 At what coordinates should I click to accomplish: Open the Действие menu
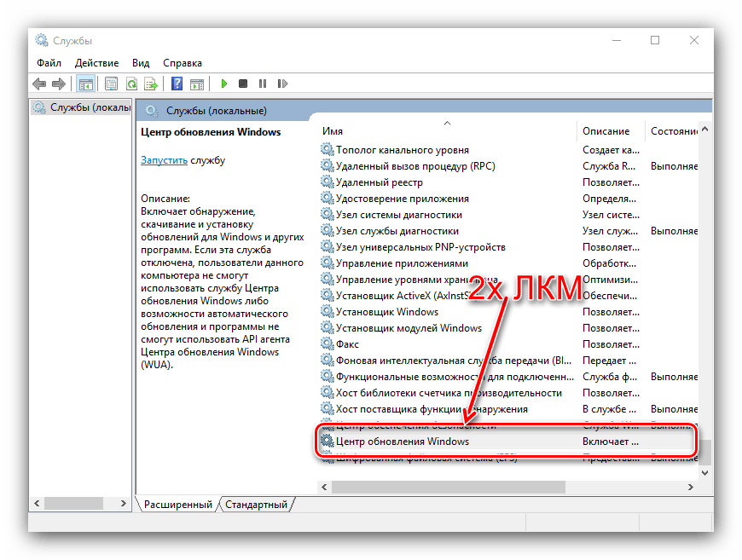(96, 63)
